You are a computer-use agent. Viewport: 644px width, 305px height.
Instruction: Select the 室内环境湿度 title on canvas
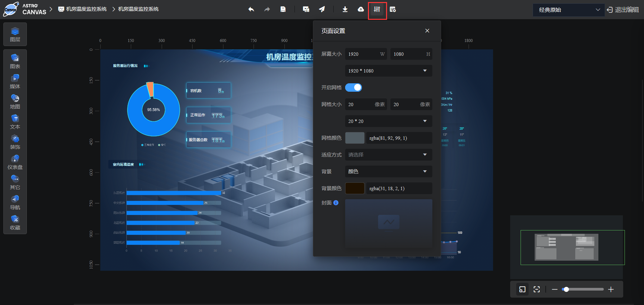[123, 164]
